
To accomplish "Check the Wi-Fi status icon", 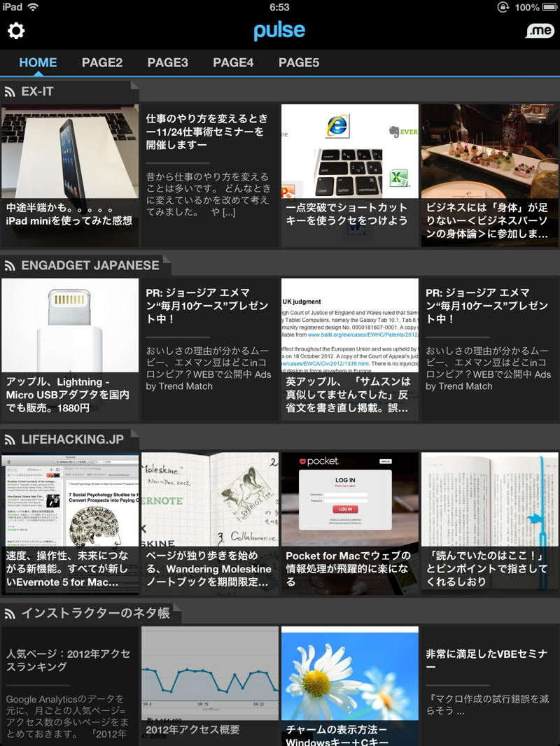I will point(33,7).
